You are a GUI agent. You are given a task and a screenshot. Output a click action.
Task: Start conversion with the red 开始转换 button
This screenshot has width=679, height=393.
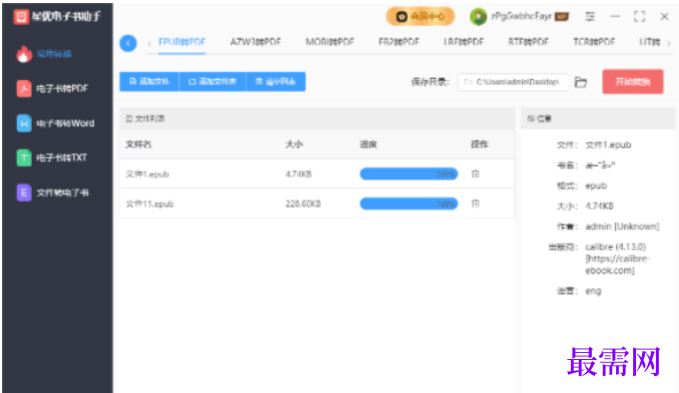pos(633,82)
